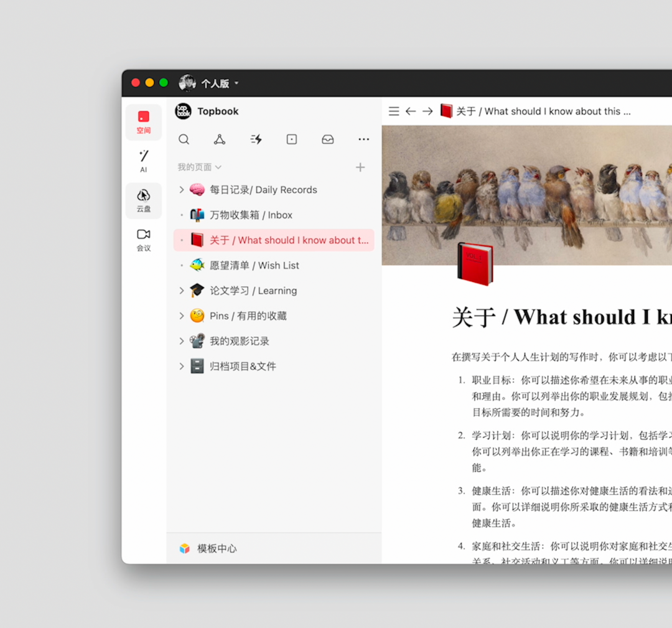Image resolution: width=672 pixels, height=628 pixels.
Task: Expand the Pins / 有用的收藏 page
Action: click(181, 316)
